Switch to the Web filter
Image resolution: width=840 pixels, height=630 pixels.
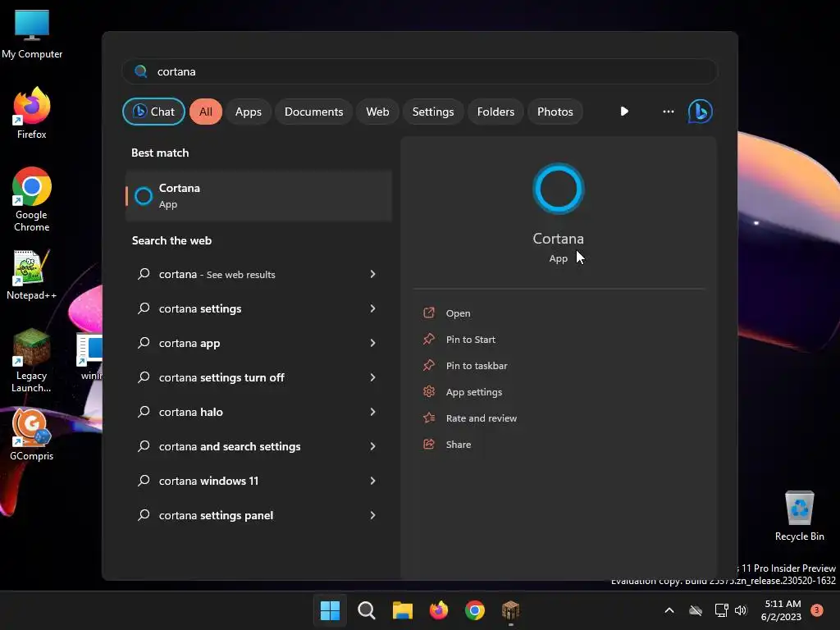(x=377, y=112)
